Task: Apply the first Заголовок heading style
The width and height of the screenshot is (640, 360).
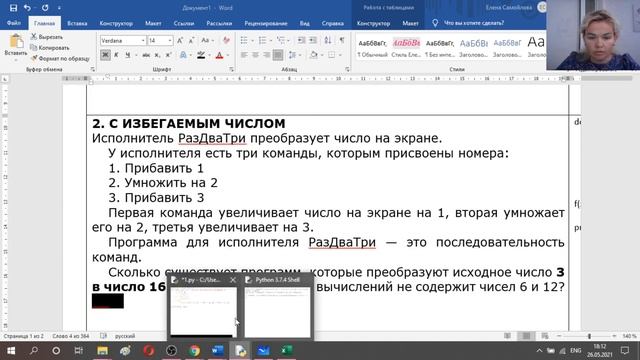Action: [x=473, y=48]
